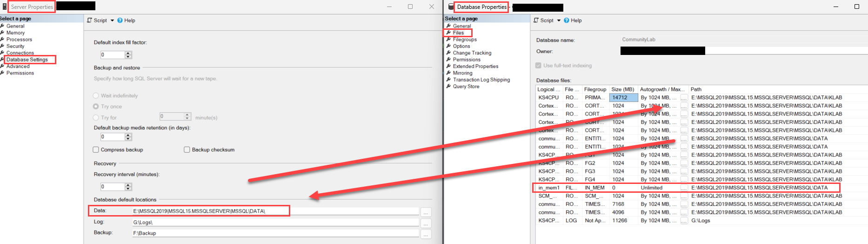Select the Memory page wrench icon
Viewport: 868px width, 244px height.
click(2, 33)
